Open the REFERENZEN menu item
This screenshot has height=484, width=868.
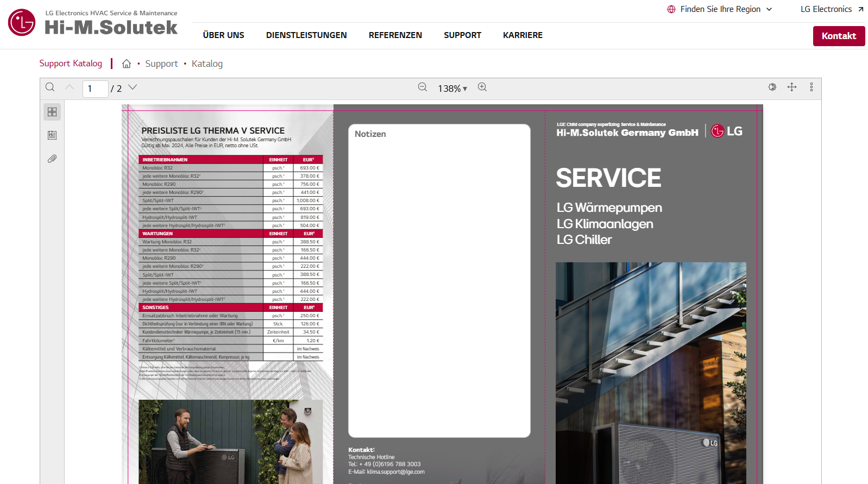tap(395, 35)
